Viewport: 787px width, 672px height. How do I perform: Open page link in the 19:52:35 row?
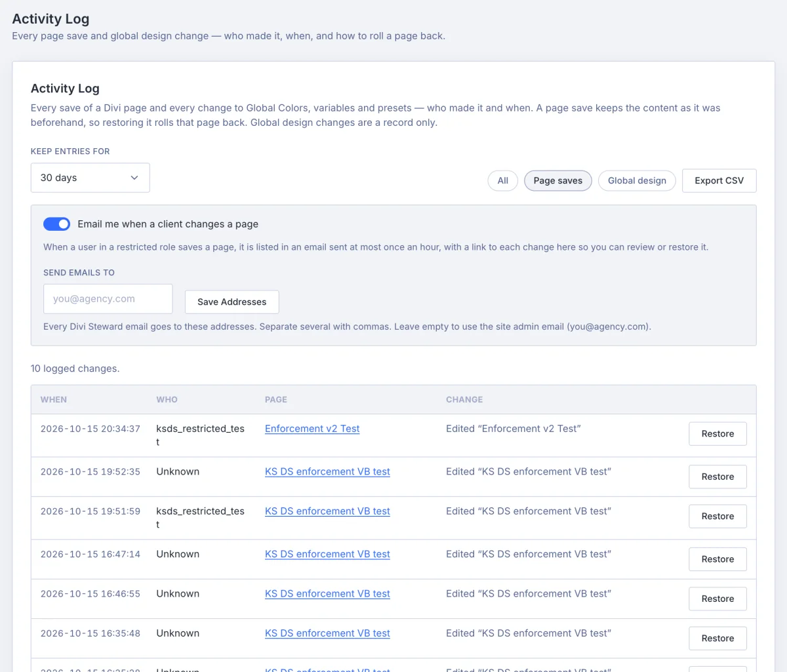tap(327, 472)
